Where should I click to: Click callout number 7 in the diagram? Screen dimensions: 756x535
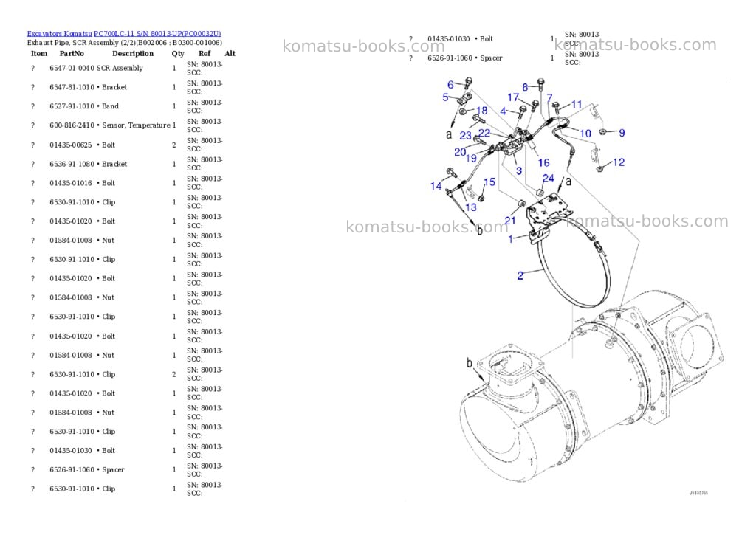[x=549, y=98]
